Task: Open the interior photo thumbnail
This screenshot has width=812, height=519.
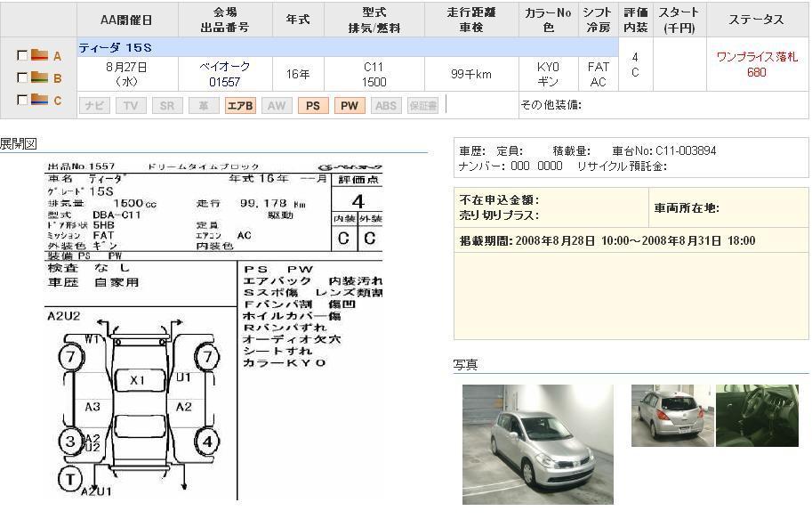Action: coord(757,416)
